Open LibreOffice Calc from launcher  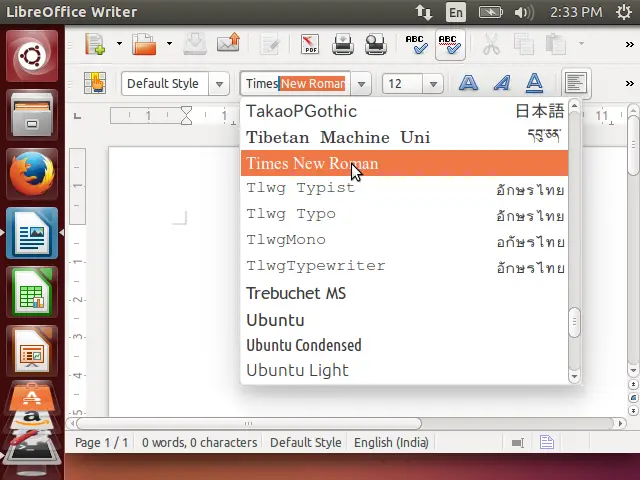click(x=32, y=292)
